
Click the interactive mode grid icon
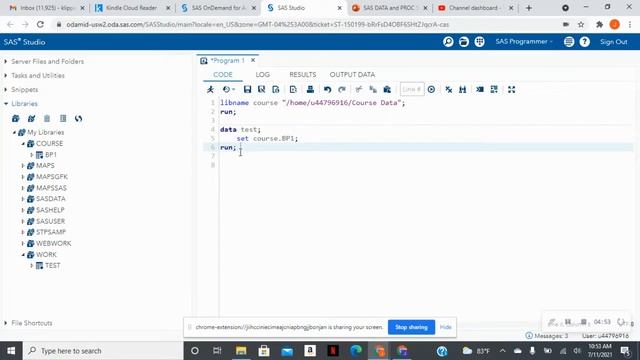pos(494,89)
